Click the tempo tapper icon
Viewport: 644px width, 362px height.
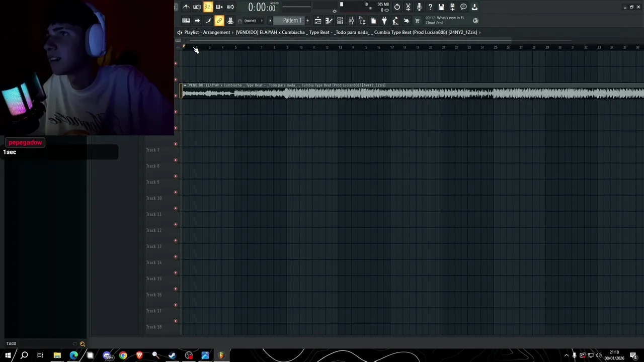coord(395,21)
